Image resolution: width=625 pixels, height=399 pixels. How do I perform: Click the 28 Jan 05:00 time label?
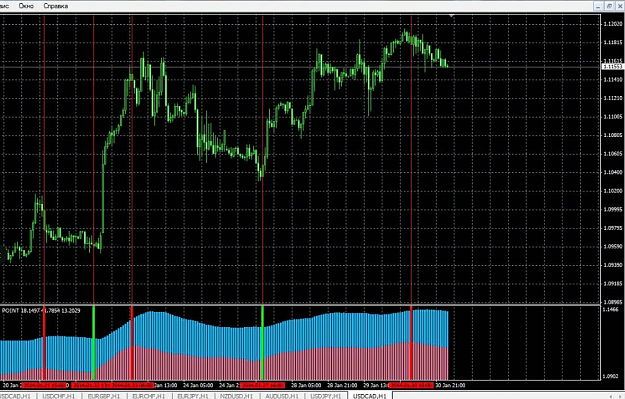[x=306, y=385]
